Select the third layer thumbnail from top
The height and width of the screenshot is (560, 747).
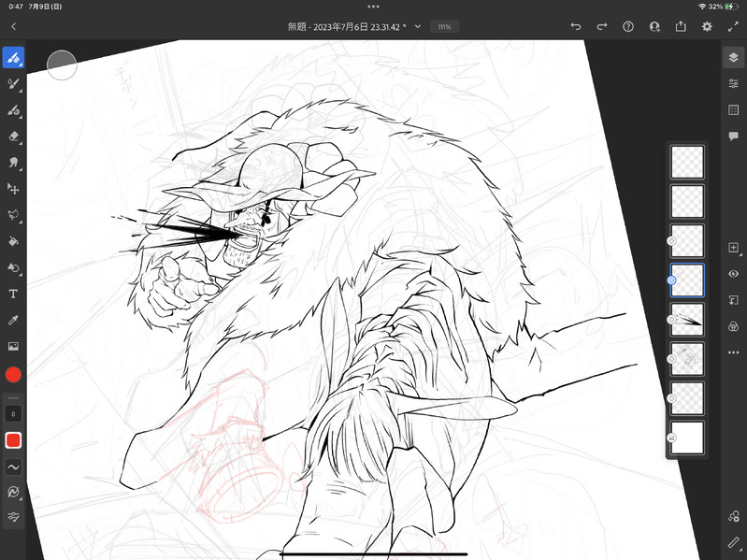click(x=687, y=241)
